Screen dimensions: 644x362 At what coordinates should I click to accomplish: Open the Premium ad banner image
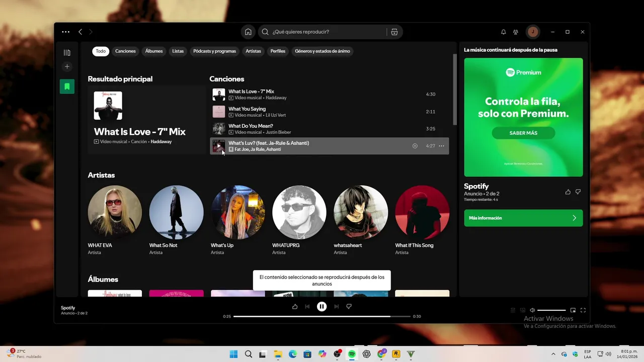523,117
